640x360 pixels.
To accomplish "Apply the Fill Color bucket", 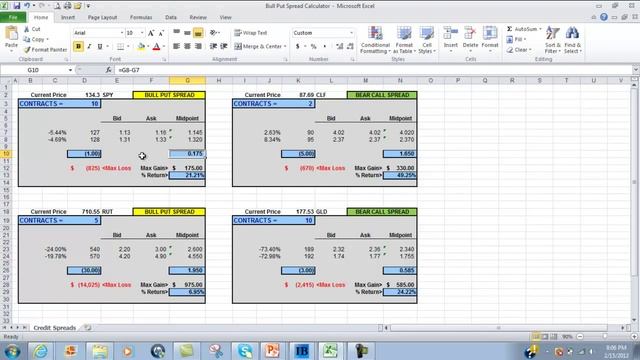I will click(141, 47).
